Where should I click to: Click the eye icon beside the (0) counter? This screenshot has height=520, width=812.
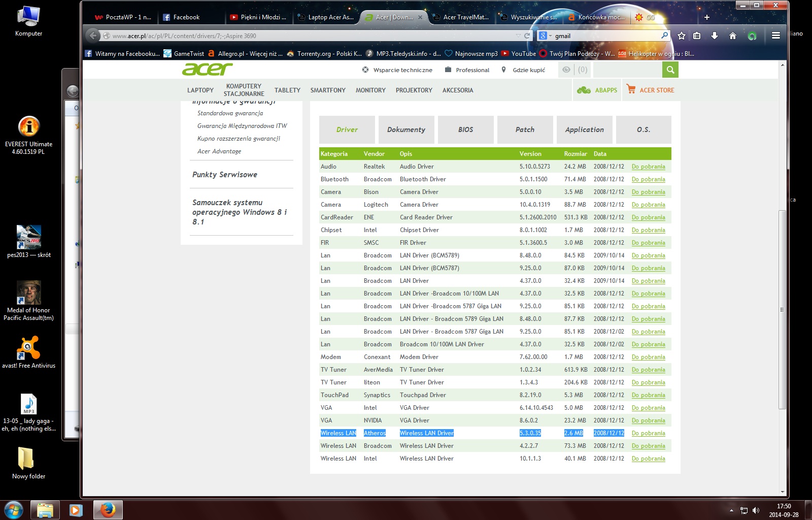click(x=566, y=70)
